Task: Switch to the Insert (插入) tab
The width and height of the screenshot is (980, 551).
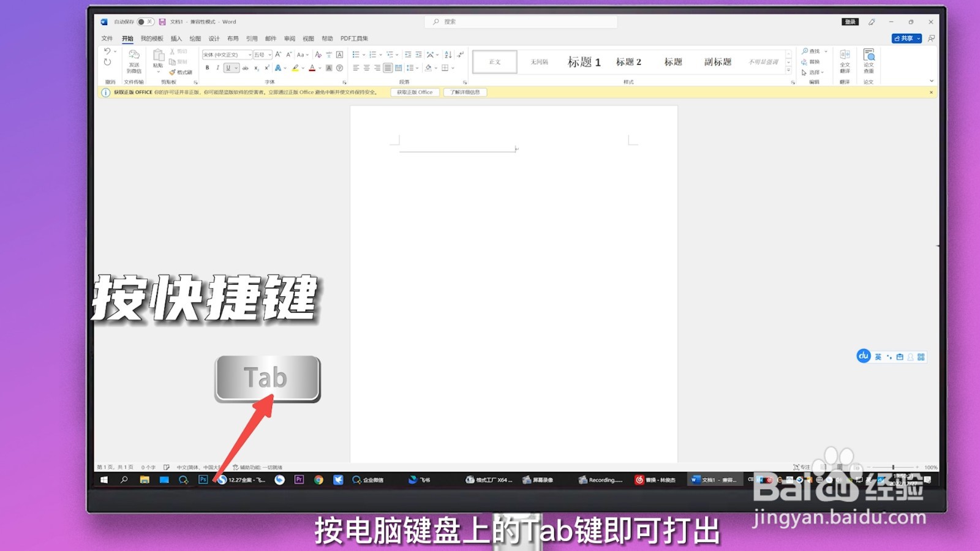Action: point(176,39)
